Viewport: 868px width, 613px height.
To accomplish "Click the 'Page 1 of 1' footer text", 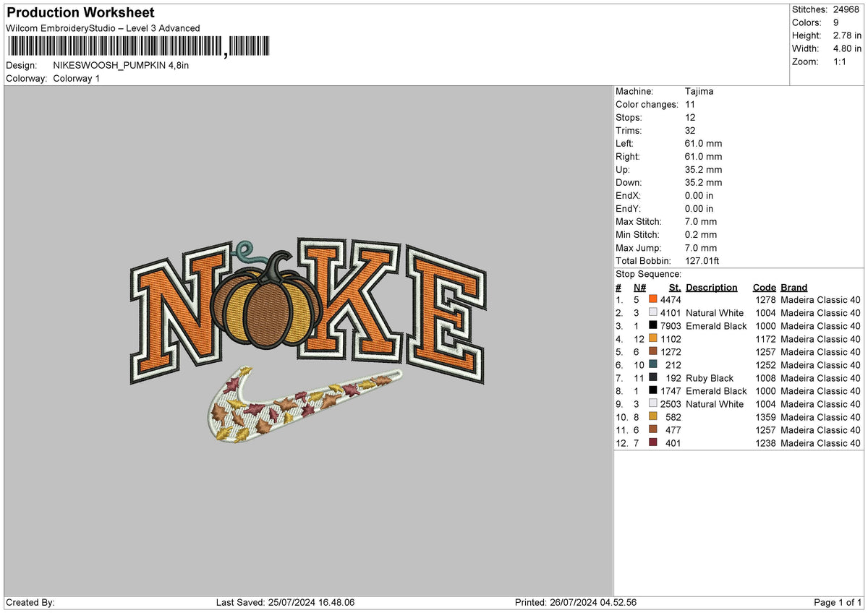I will tap(838, 603).
